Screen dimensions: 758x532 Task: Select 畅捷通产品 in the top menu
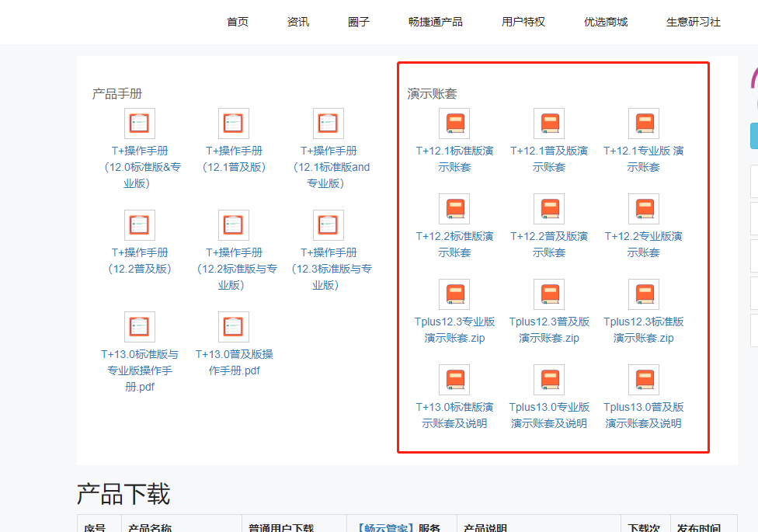[x=435, y=22]
